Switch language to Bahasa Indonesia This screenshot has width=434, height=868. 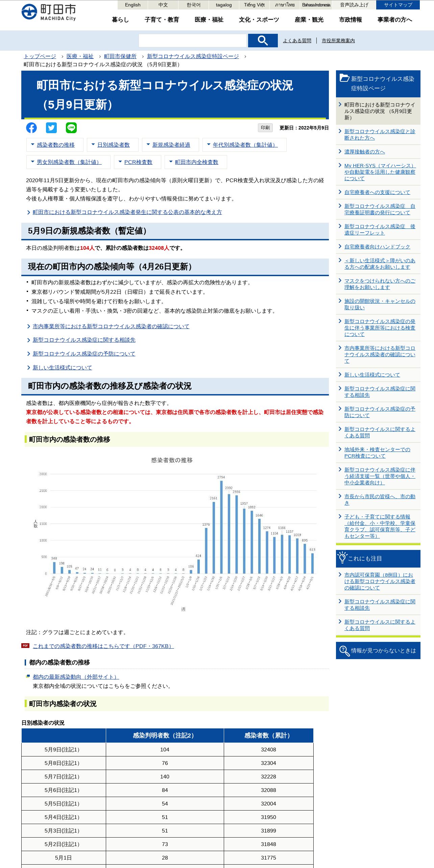(316, 5)
